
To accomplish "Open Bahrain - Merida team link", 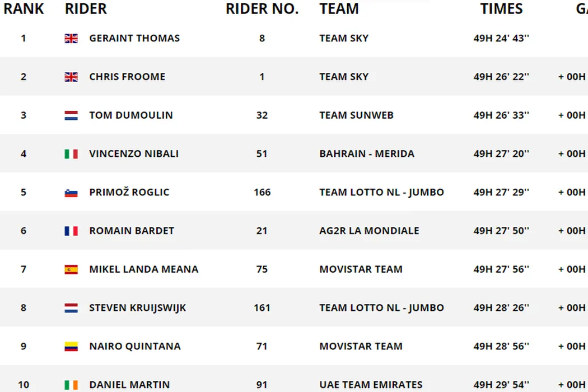I will tap(367, 154).
